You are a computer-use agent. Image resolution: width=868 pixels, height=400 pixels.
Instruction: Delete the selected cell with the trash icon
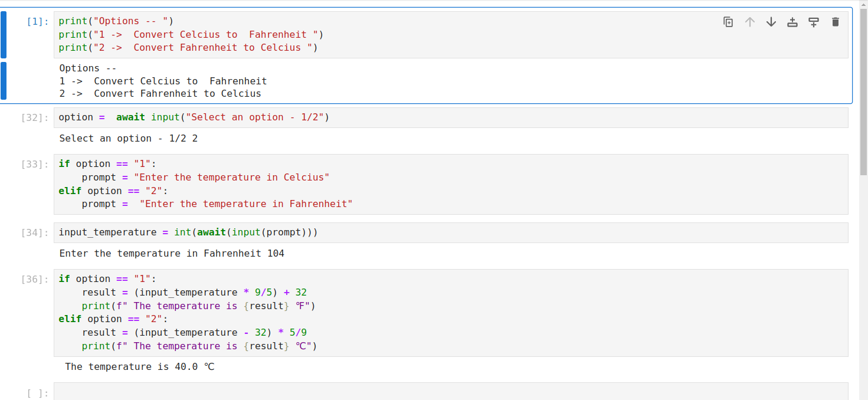835,21
